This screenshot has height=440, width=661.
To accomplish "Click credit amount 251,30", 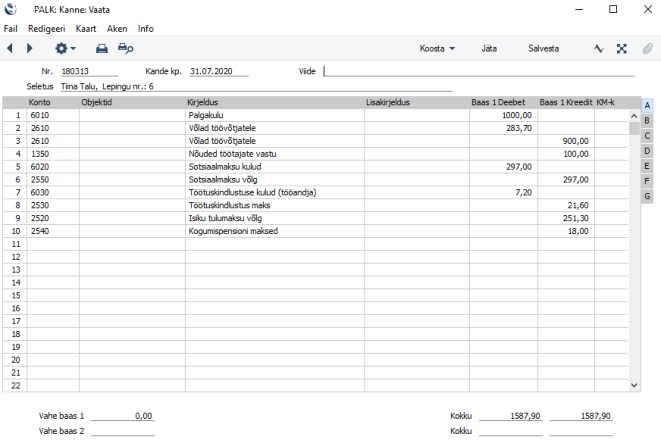I will click(x=566, y=218).
